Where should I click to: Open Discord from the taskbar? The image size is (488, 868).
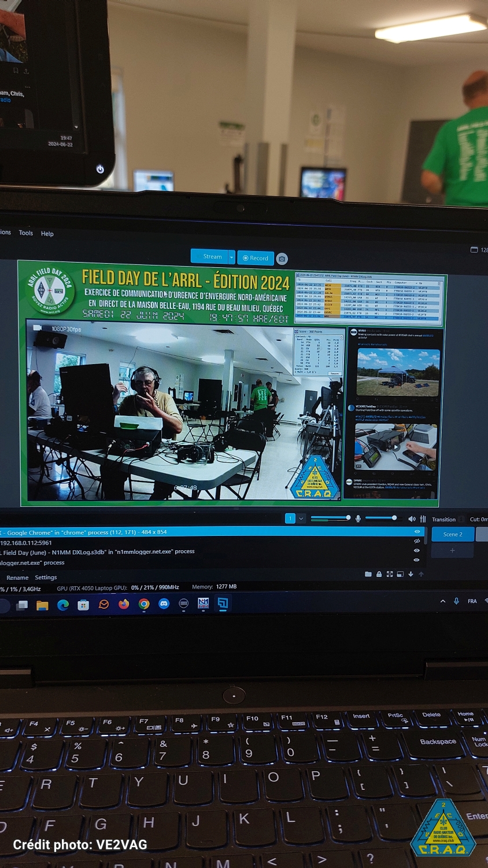click(164, 604)
